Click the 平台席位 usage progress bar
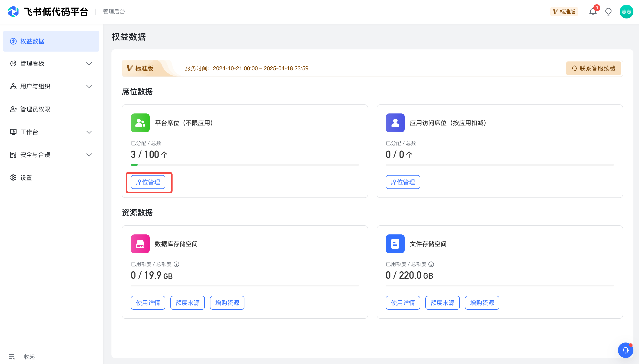Image resolution: width=639 pixels, height=364 pixels. click(x=245, y=165)
